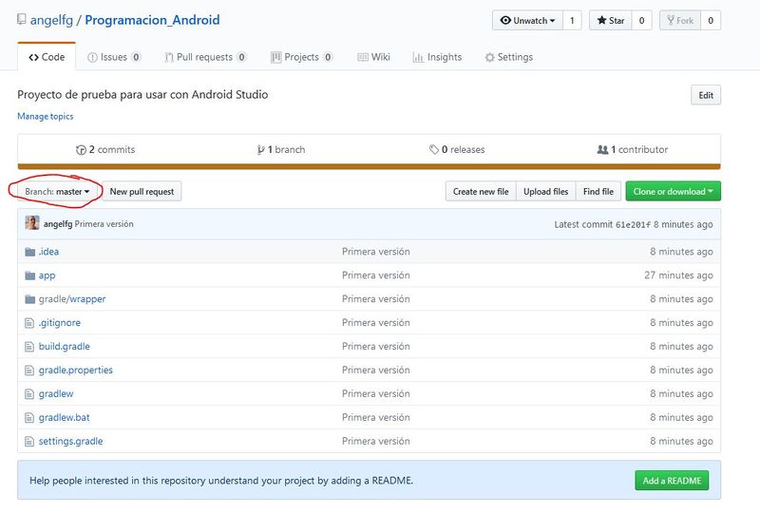Screen dimensions: 760x532
Task: Open the build.gradle file
Action: click(65, 347)
